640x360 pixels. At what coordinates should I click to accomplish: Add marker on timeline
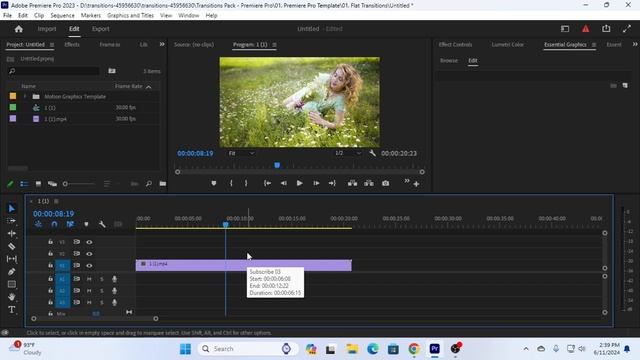[86, 224]
